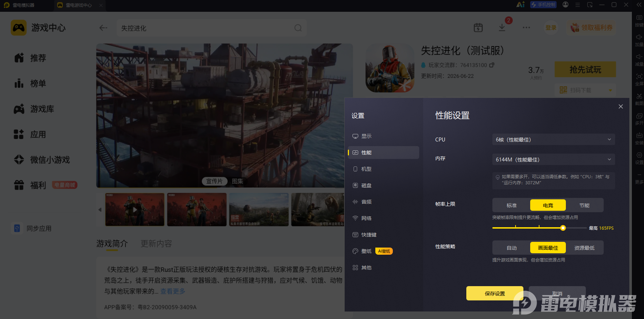Image resolution: width=644 pixels, height=319 pixels.
Task: Open 音频 settings section
Action: pyautogui.click(x=384, y=202)
